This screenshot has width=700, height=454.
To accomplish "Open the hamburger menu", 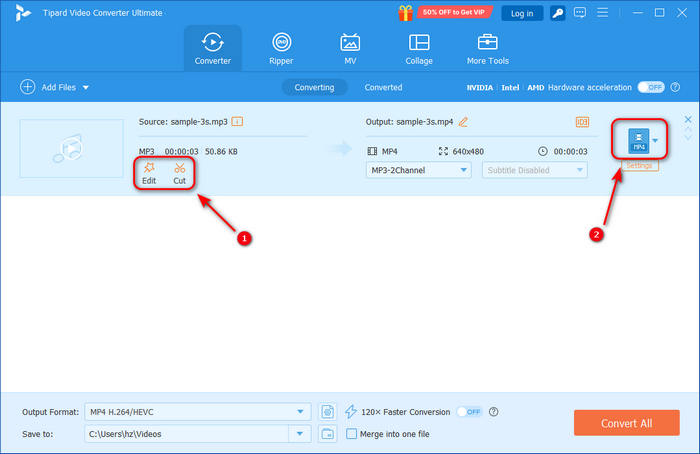I will (603, 12).
